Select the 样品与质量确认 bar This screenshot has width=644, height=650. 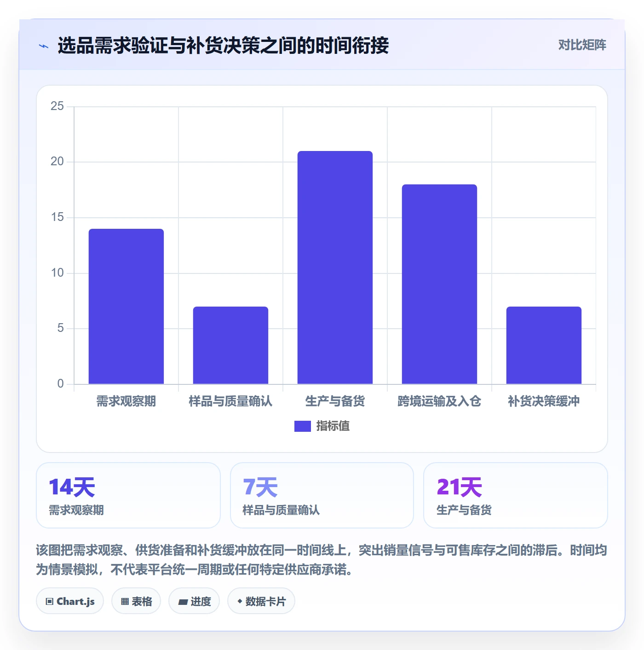click(x=230, y=345)
